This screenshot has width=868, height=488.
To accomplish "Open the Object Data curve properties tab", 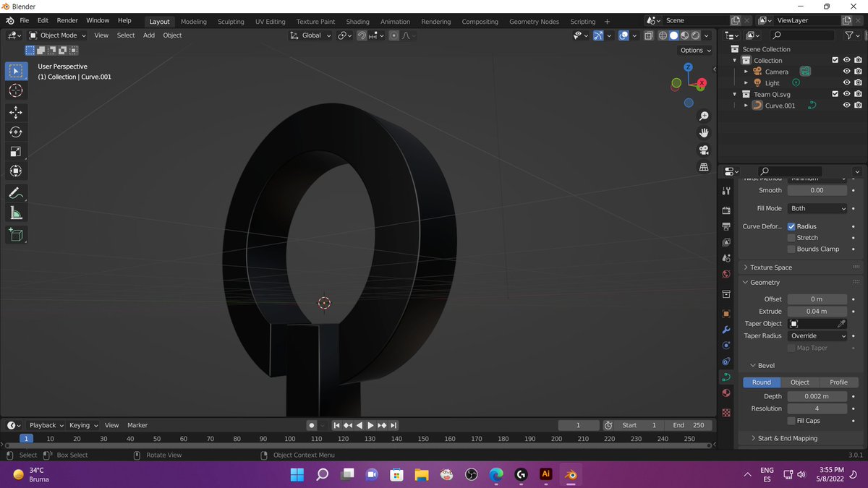I will 726,377.
